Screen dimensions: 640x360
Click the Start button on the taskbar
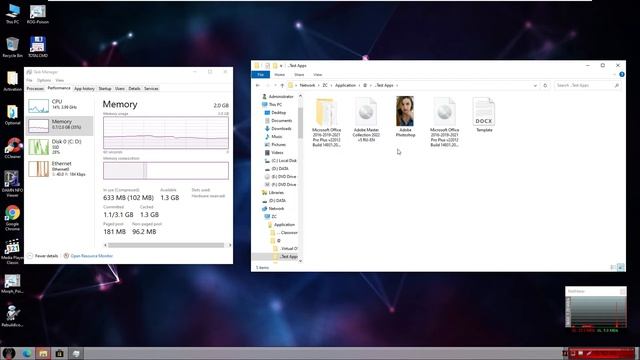point(9,353)
